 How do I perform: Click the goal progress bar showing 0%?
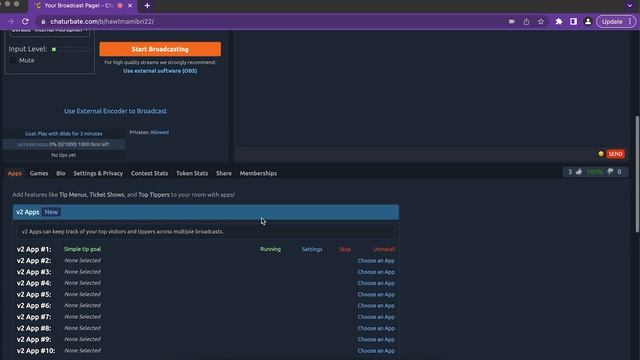64,144
